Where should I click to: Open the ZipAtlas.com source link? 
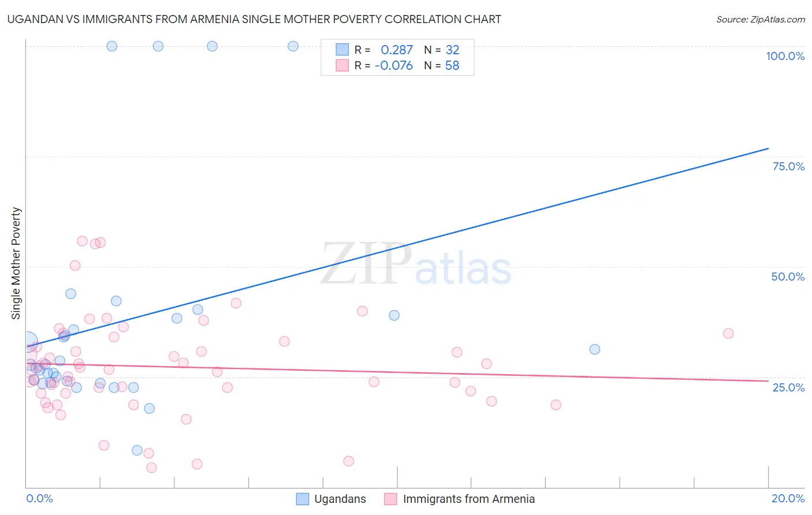(x=761, y=19)
